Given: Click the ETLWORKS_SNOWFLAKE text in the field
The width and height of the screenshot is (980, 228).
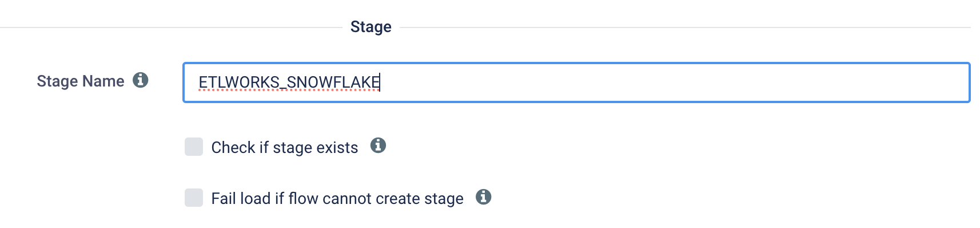Looking at the screenshot, I should (289, 82).
